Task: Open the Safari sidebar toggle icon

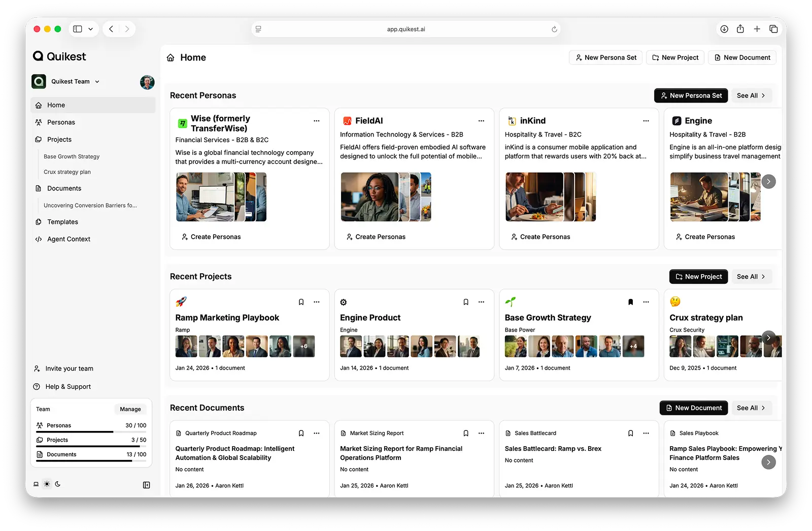Action: (x=78, y=29)
